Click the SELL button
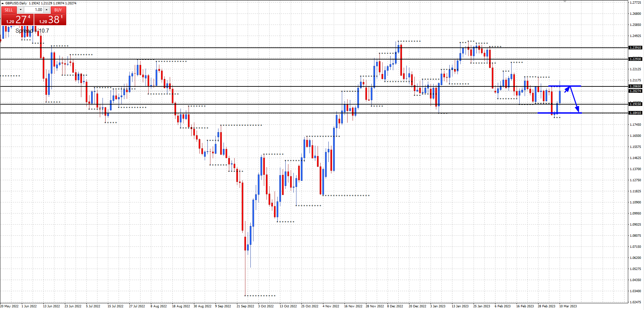Screen dimensions: 644x310 tap(9, 10)
